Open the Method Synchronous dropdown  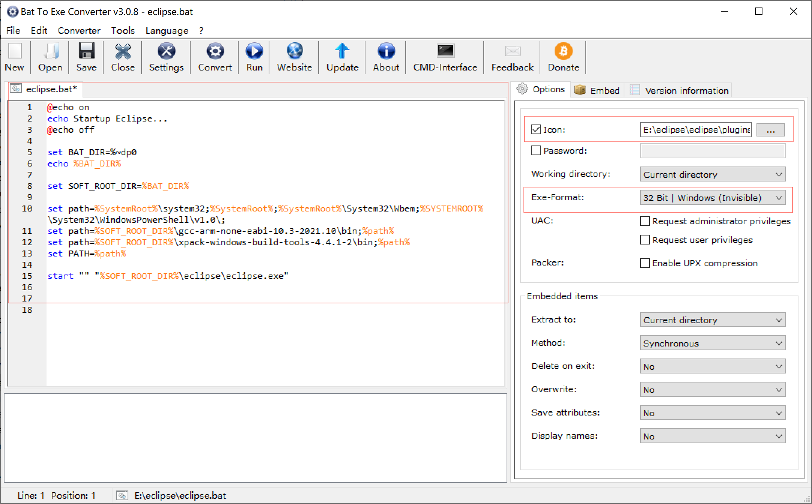point(712,343)
